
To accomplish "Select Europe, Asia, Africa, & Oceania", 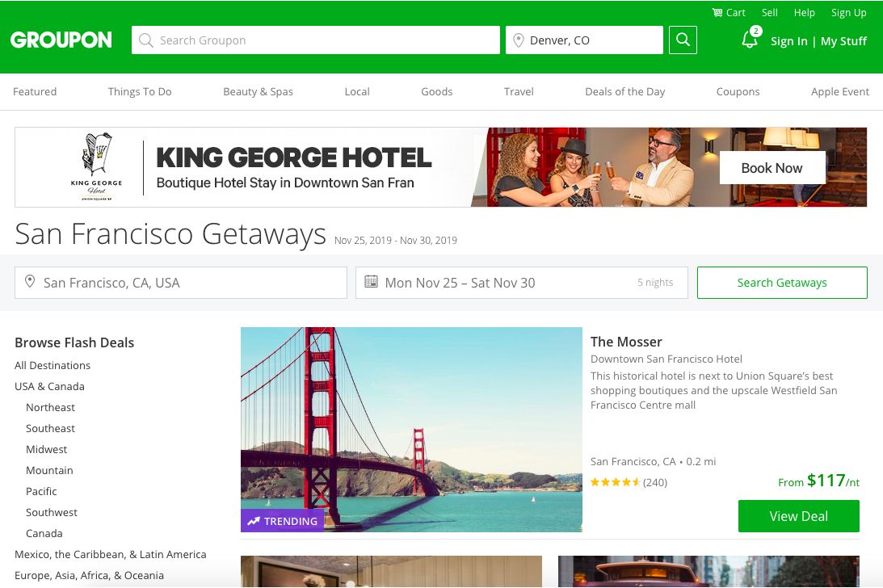I will [89, 576].
